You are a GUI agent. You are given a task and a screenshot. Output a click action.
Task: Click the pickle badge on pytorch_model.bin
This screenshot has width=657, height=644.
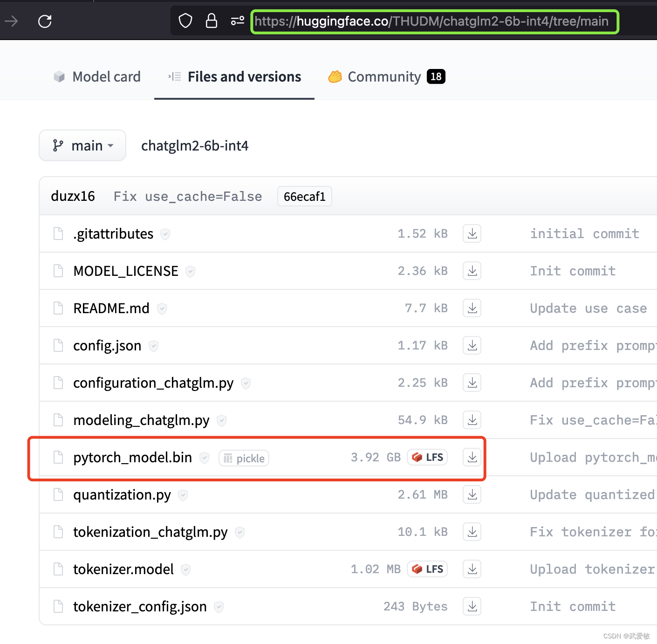(243, 458)
